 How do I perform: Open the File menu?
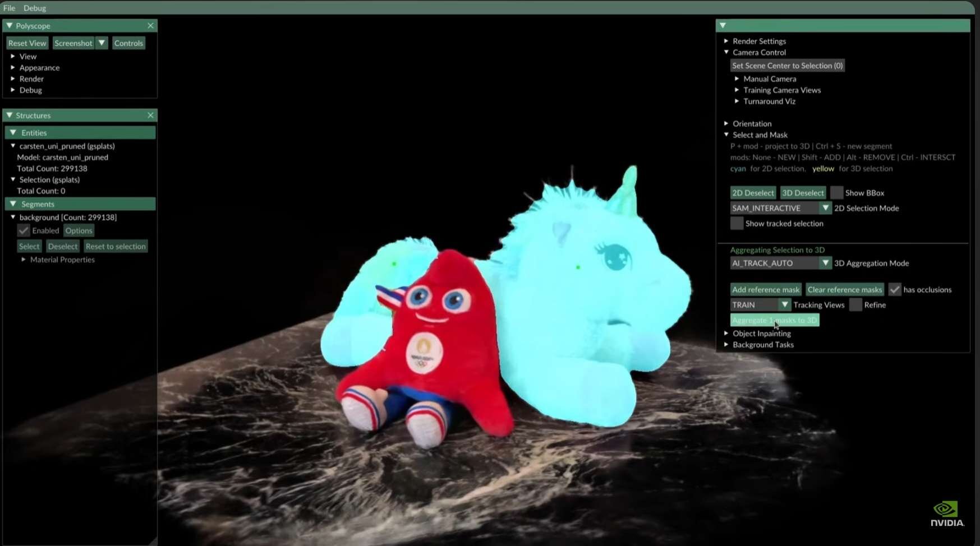click(9, 8)
